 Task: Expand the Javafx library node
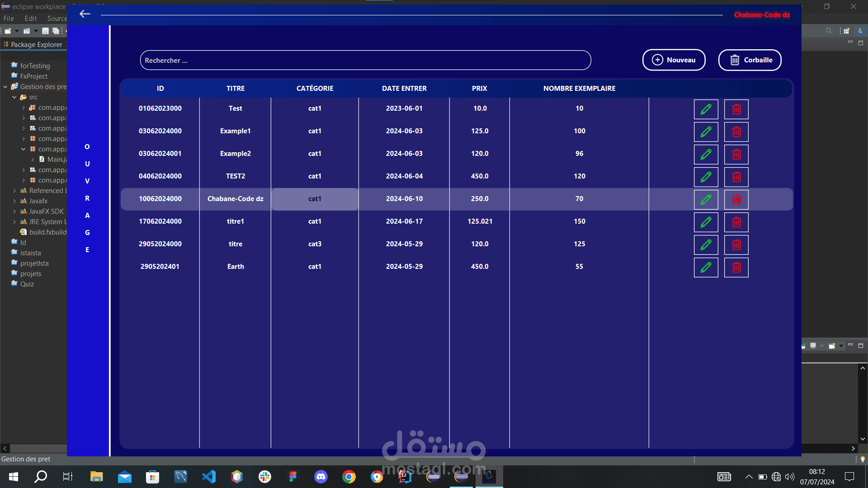[14, 201]
